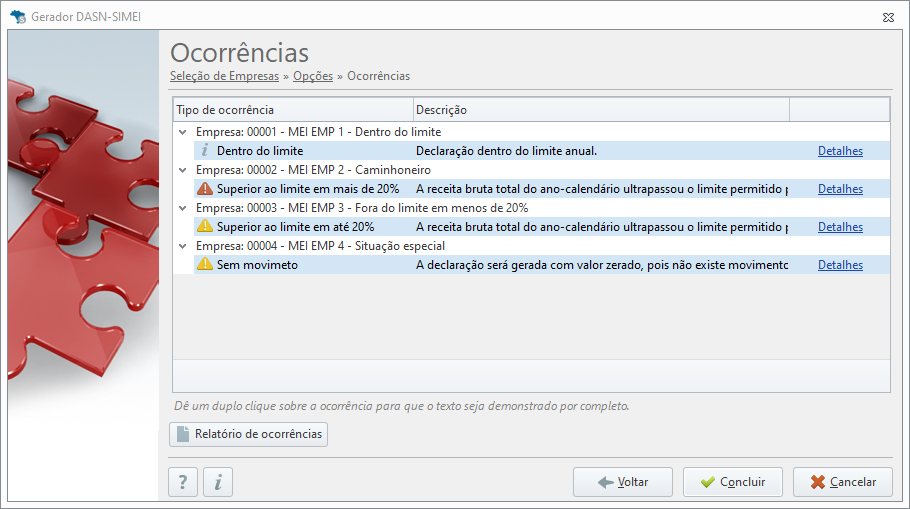Go to Seleção de Empresas breadcrumb

225,76
